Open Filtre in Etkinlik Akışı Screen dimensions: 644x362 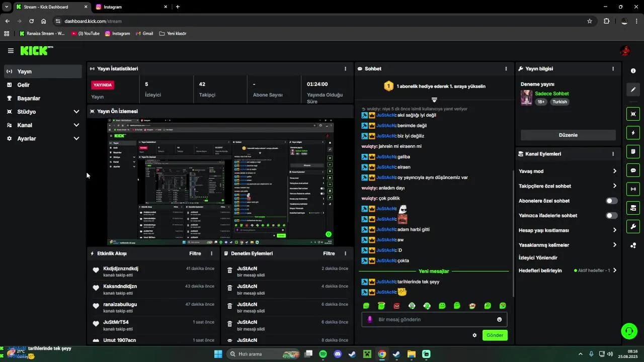195,254
